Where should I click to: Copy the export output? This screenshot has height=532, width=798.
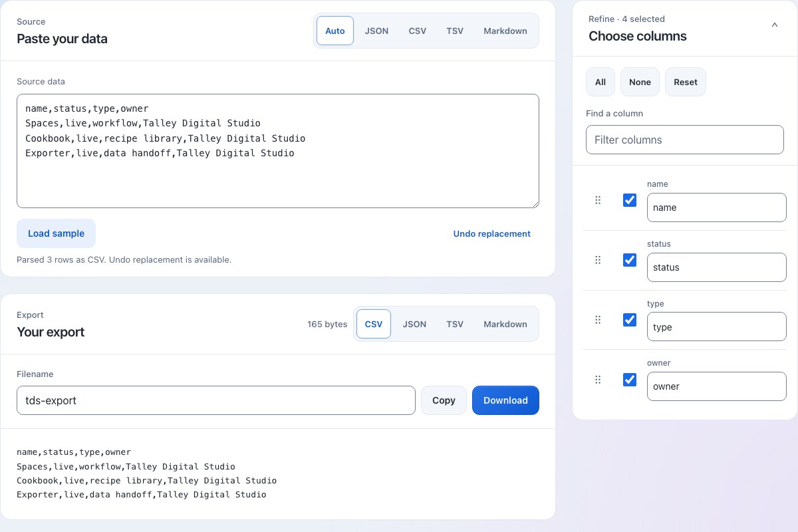coord(444,400)
